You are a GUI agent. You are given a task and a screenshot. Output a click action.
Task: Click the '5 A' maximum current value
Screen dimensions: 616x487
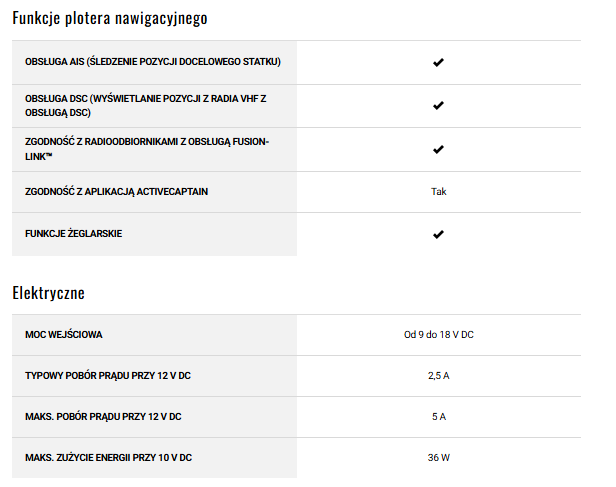click(x=438, y=417)
